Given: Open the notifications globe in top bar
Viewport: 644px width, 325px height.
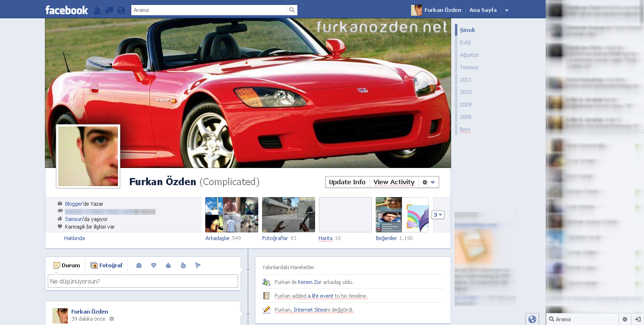Looking at the screenshot, I should (x=121, y=10).
